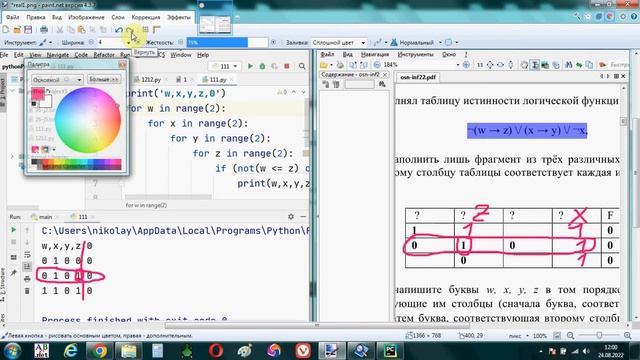Image resolution: width=640 pixels, height=360 pixels.
Task: Open the 111 run configuration dropdown in PyCharm
Action: point(224,66)
